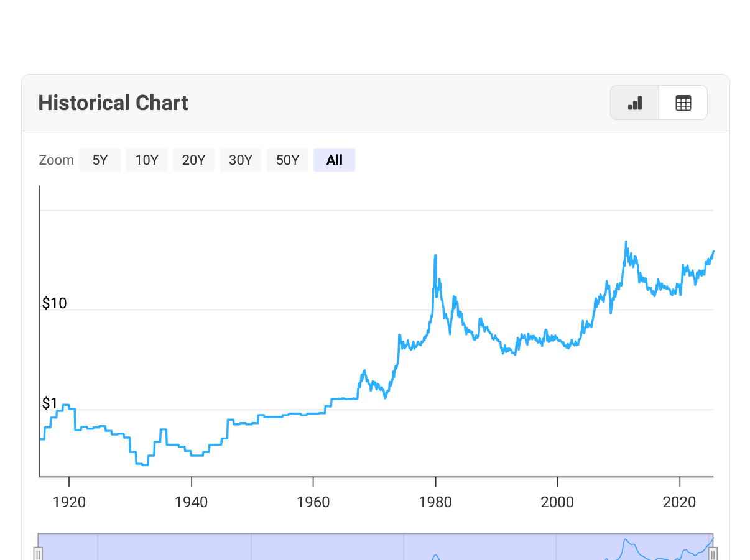Click the $1 y-axis label

pos(50,403)
